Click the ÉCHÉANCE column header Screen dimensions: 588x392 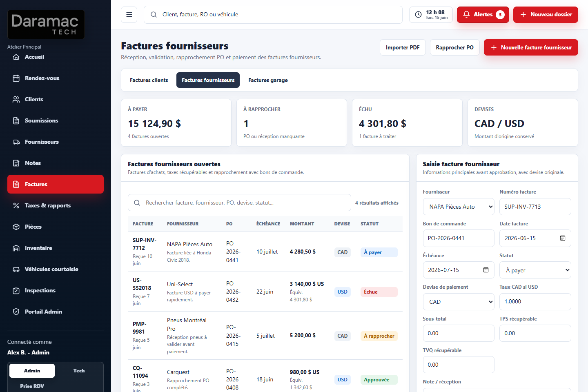268,224
